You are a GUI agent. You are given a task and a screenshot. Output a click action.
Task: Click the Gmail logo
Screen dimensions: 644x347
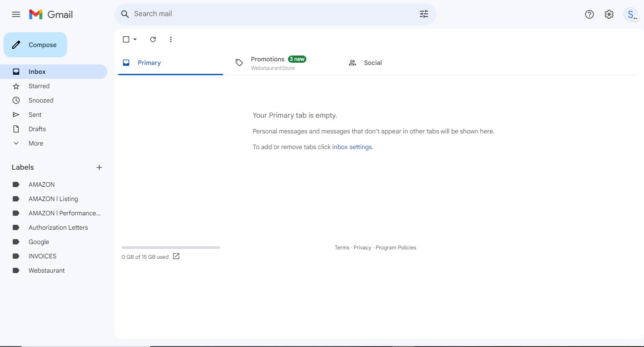tap(51, 14)
